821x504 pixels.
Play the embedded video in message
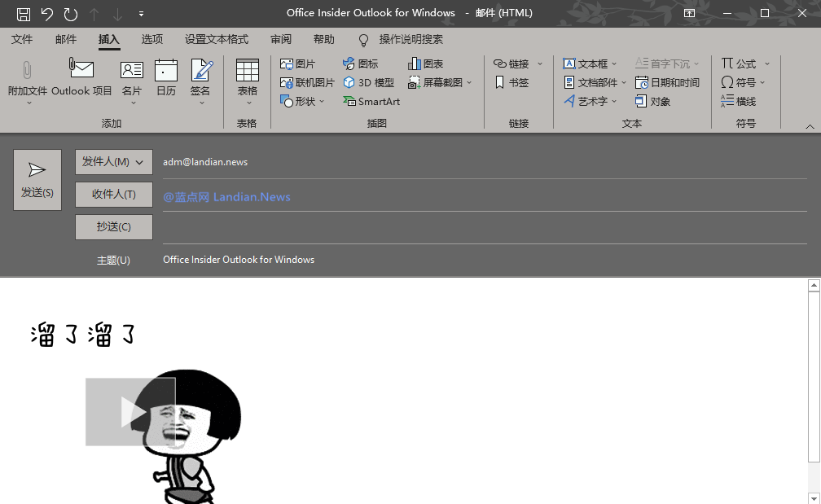(x=130, y=412)
